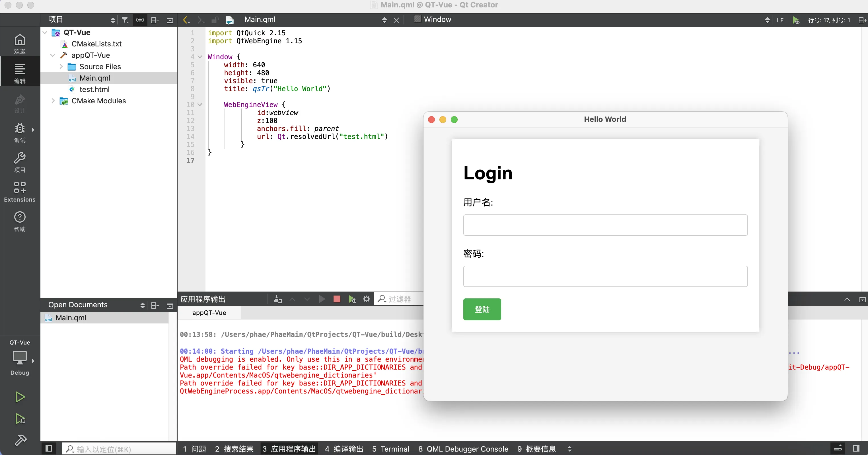Close the Main.qml editor document
Viewport: 868px width, 455px height.
(396, 20)
